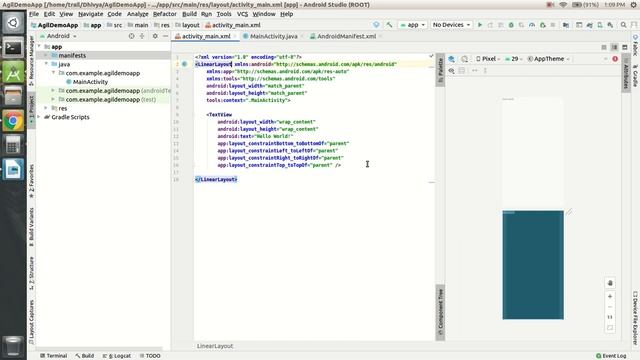
Task: Open the Calculator from the dock
Action: pyautogui.click(x=13, y=145)
